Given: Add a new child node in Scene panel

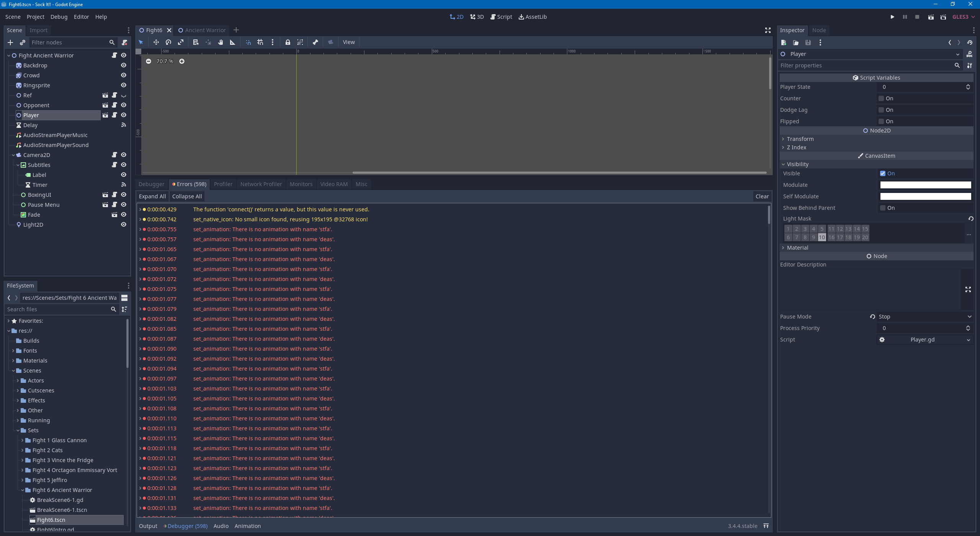Looking at the screenshot, I should pyautogui.click(x=10, y=42).
